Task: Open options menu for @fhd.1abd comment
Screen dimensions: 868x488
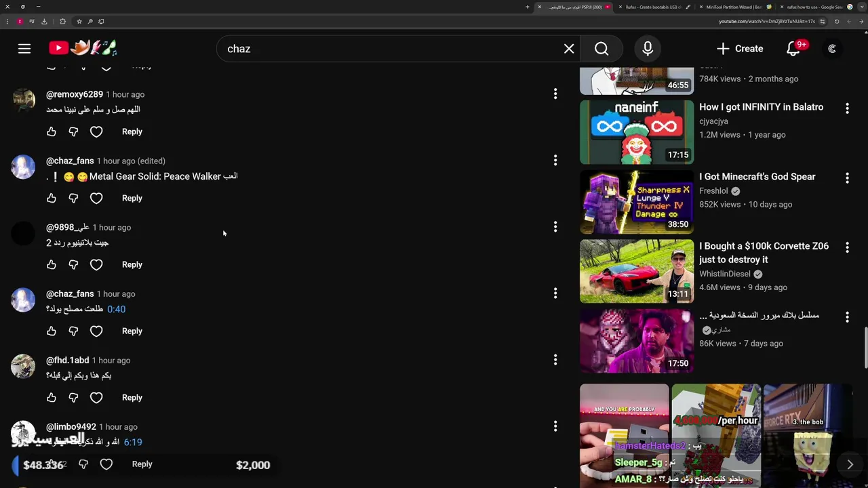Action: point(555,359)
